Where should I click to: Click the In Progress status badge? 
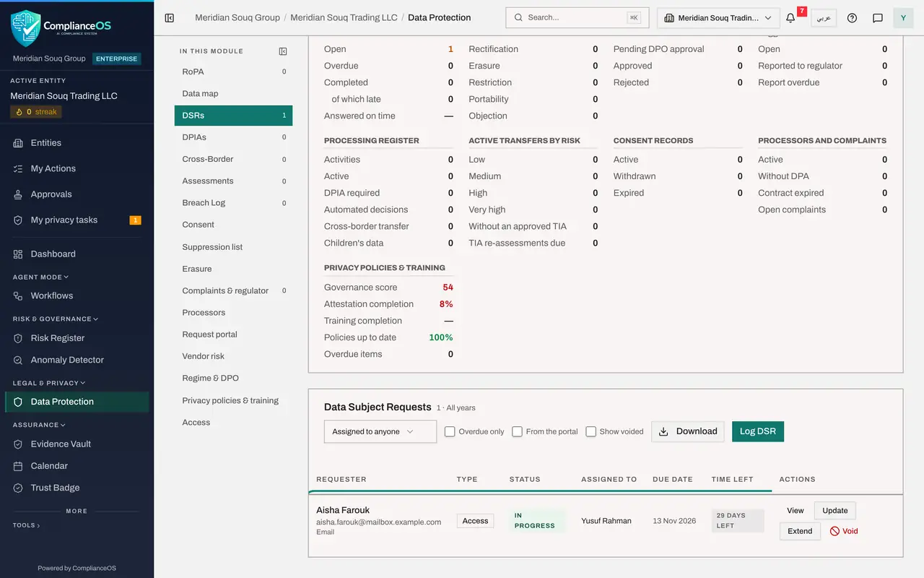point(536,521)
